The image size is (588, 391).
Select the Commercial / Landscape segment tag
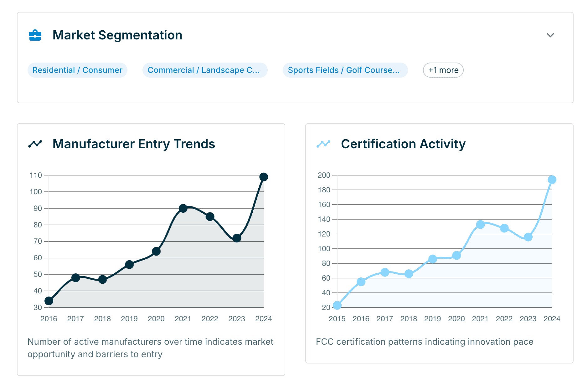[205, 70]
